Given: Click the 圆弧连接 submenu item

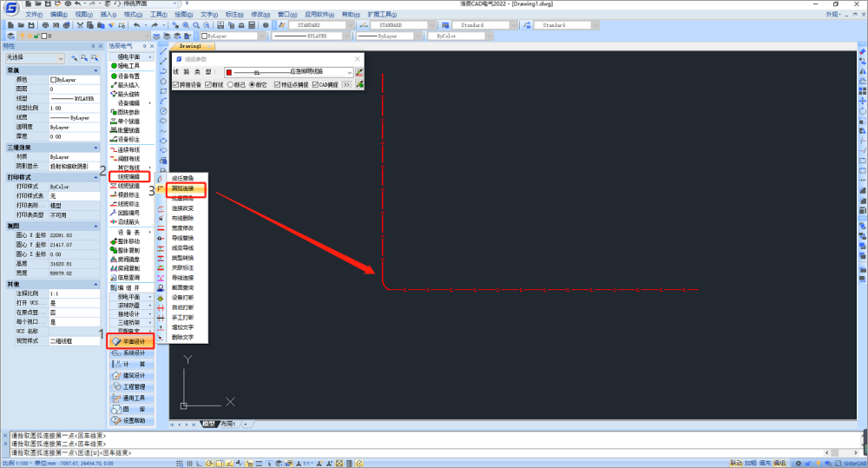Looking at the screenshot, I should tap(182, 188).
